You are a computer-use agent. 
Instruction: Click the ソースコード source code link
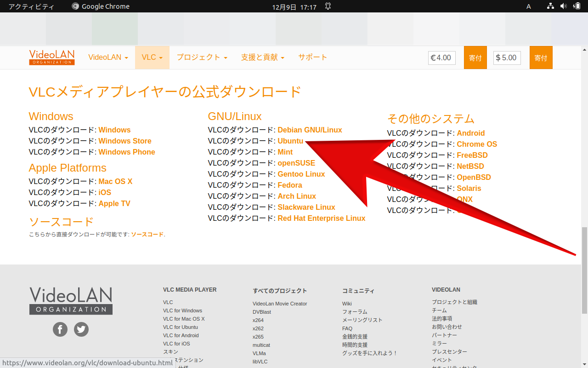click(x=147, y=234)
